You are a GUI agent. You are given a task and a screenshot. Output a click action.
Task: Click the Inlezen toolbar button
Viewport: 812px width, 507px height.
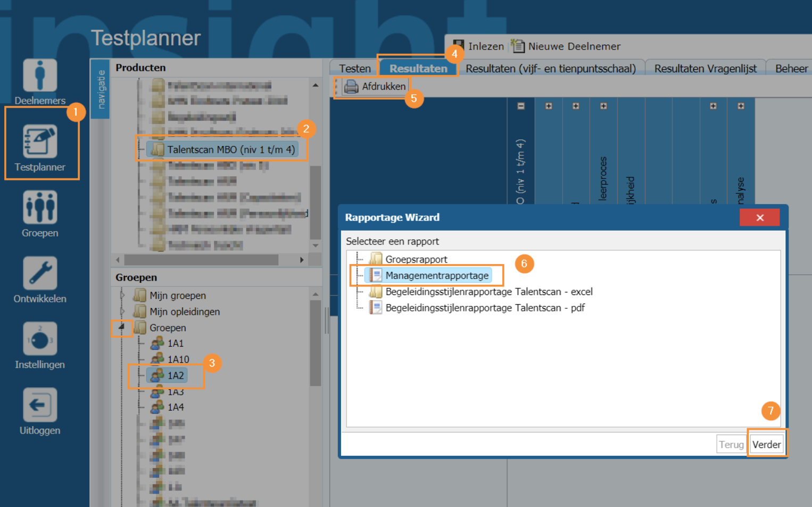[x=479, y=46]
